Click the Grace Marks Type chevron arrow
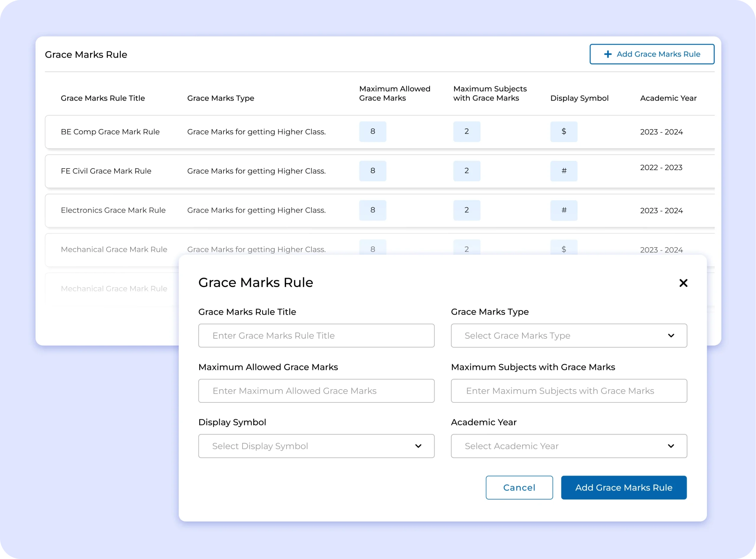Image resolution: width=756 pixels, height=559 pixels. point(671,336)
